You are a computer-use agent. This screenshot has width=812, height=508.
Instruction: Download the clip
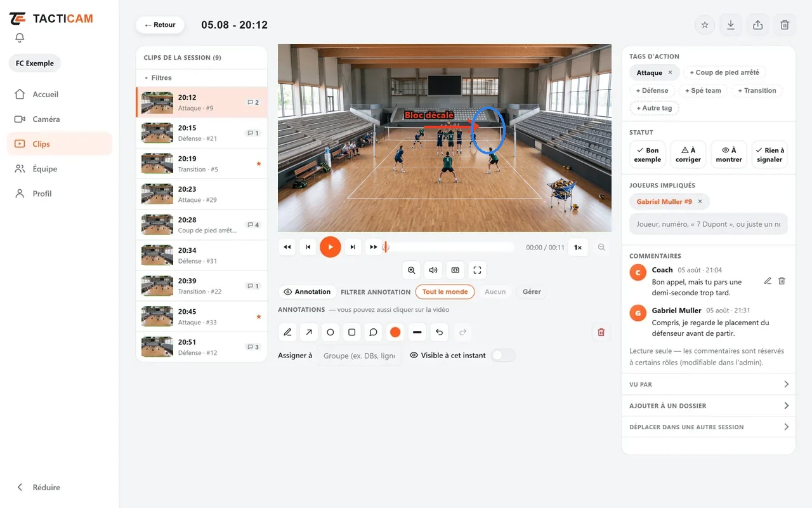[x=731, y=25]
